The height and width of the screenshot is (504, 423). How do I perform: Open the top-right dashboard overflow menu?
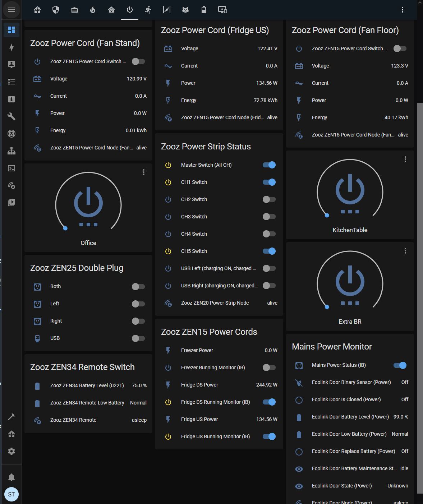coord(403,10)
